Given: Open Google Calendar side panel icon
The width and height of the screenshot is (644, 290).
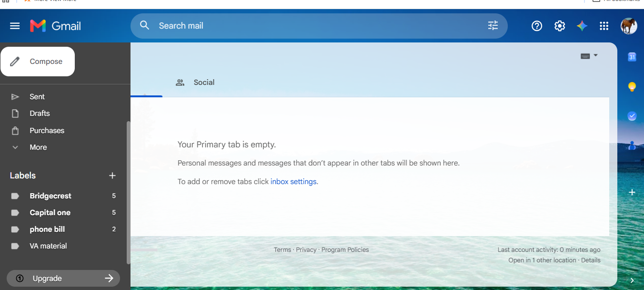Looking at the screenshot, I should coord(632,57).
